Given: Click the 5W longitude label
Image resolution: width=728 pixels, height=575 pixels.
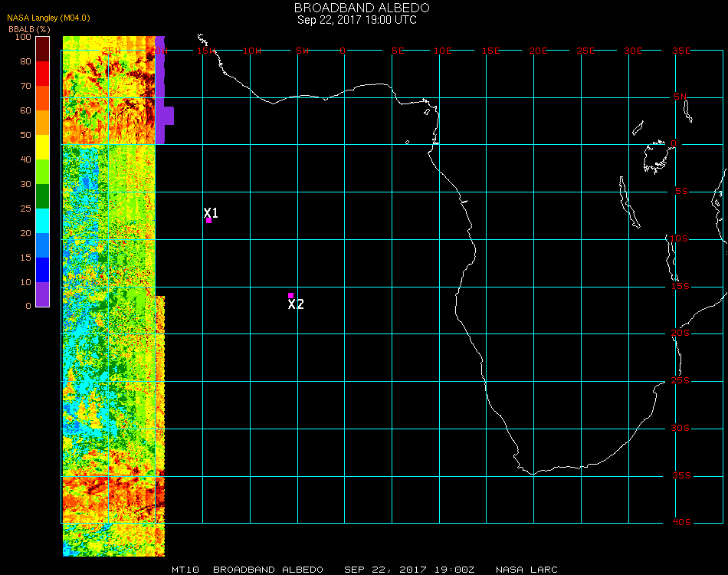Looking at the screenshot, I should [x=302, y=51].
